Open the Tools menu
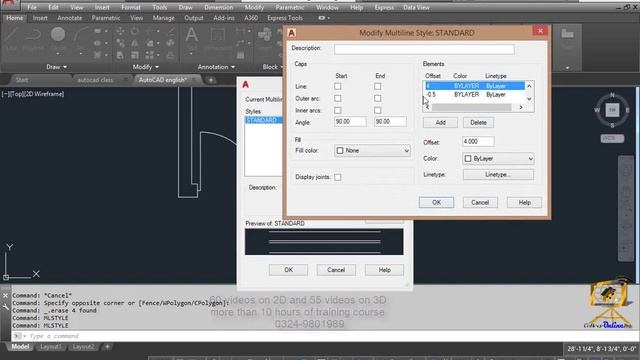 click(x=160, y=7)
